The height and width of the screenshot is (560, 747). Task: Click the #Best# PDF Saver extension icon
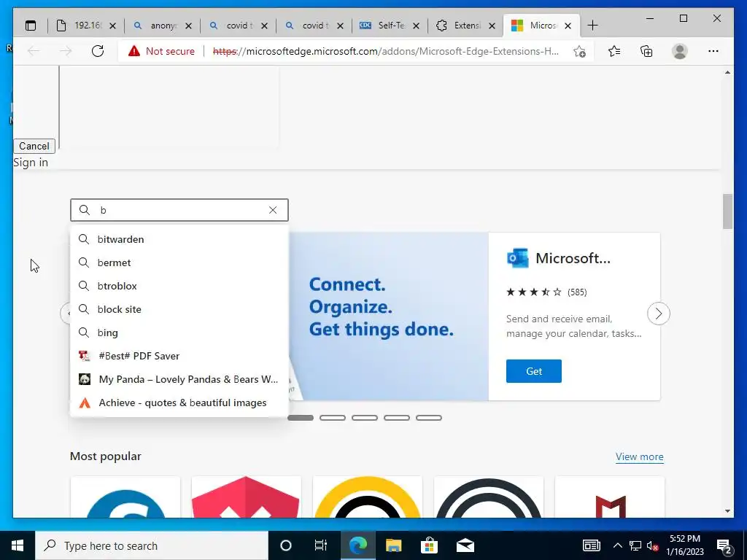pyautogui.click(x=85, y=356)
